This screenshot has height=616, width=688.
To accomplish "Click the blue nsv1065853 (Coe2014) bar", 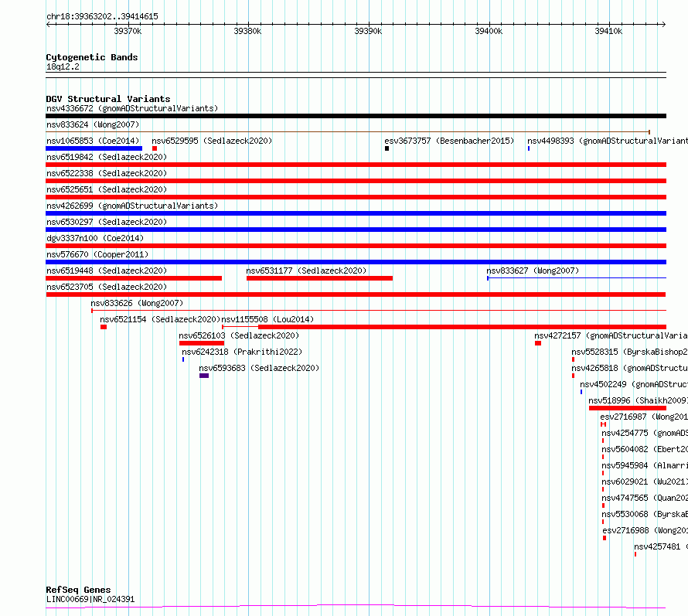I will pos(94,148).
